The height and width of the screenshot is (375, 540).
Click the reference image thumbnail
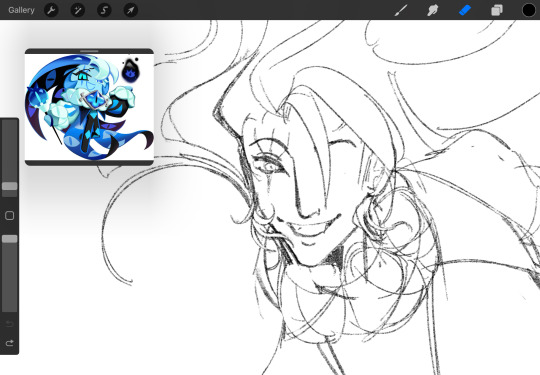coord(89,107)
